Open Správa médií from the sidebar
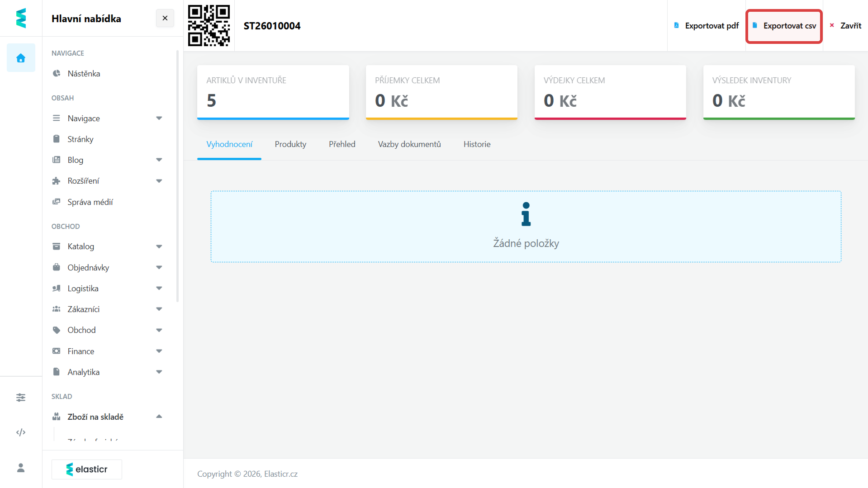Image resolution: width=868 pixels, height=488 pixels. point(90,202)
